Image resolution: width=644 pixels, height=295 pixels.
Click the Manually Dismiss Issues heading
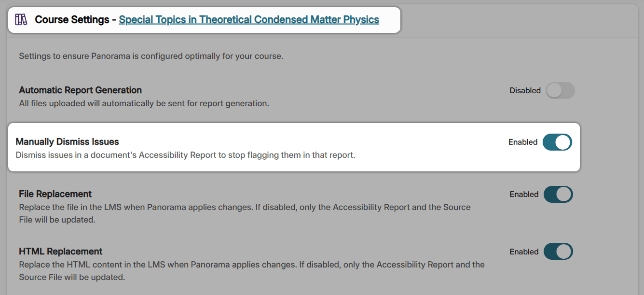[68, 141]
